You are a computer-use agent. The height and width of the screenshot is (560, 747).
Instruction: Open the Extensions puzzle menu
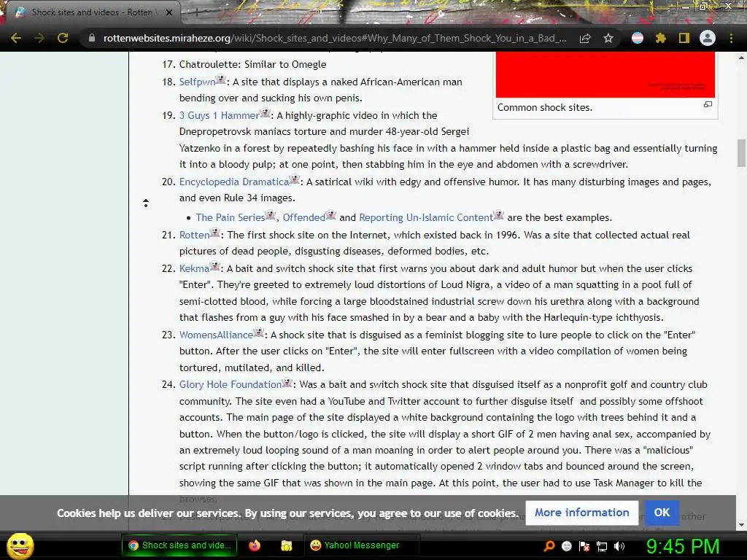tap(661, 38)
